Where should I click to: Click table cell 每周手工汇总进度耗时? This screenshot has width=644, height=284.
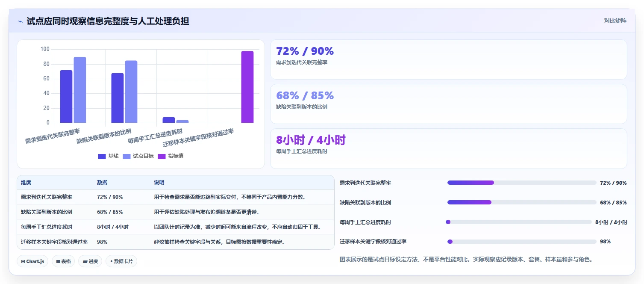pyautogui.click(x=47, y=227)
